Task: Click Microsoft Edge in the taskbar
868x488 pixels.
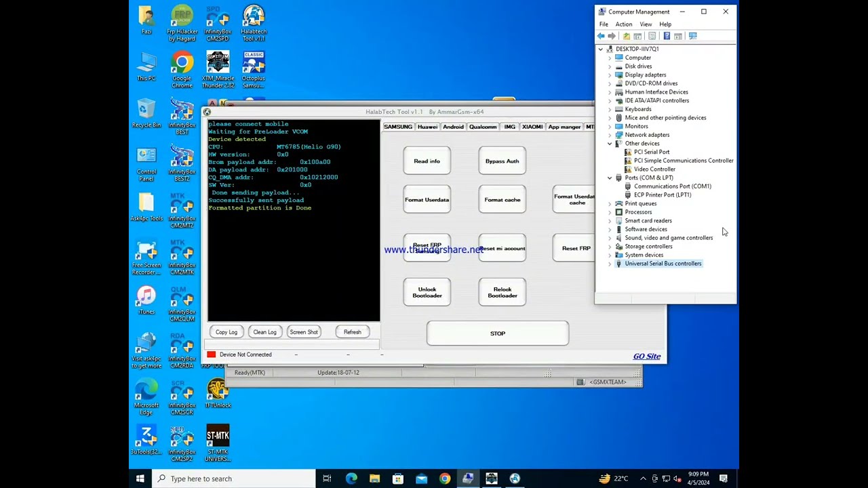Action: coord(351,479)
